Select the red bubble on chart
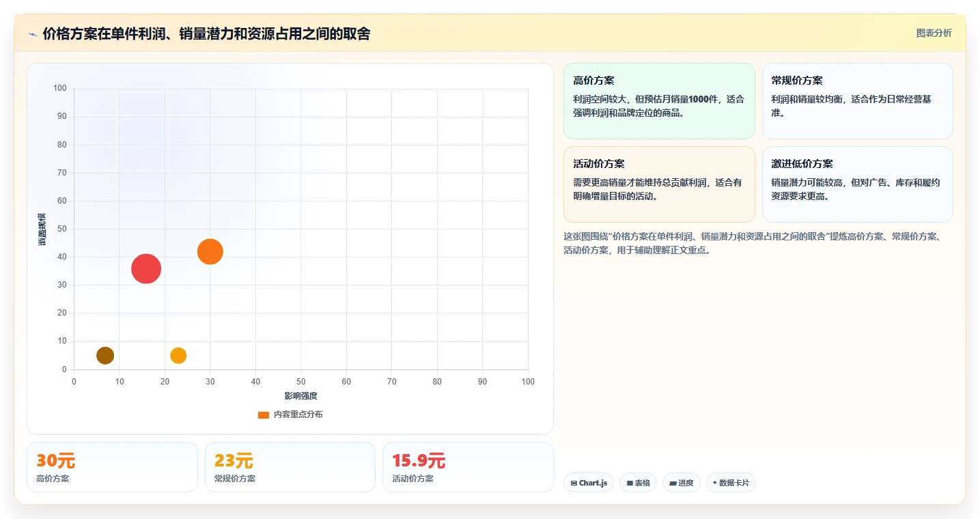The height and width of the screenshot is (519, 980). point(146,268)
